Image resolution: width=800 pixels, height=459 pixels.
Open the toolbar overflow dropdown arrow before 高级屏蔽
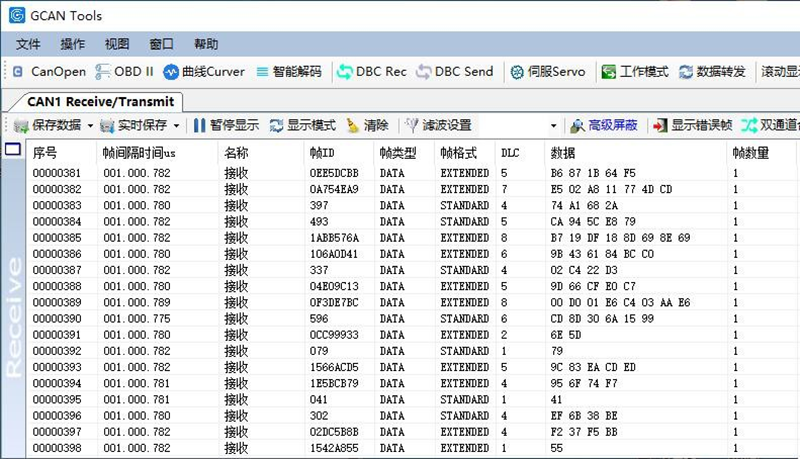[x=554, y=126]
